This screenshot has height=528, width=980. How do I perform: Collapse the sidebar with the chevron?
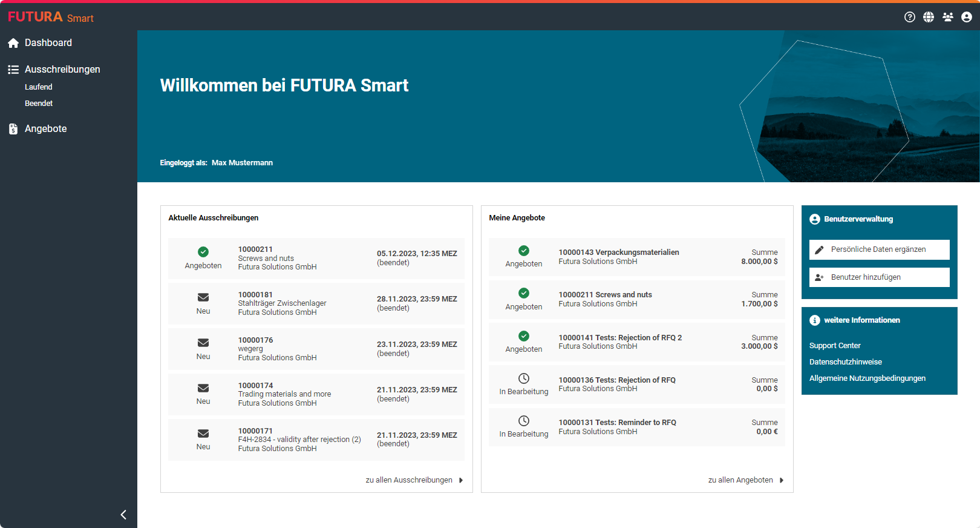coord(123,515)
